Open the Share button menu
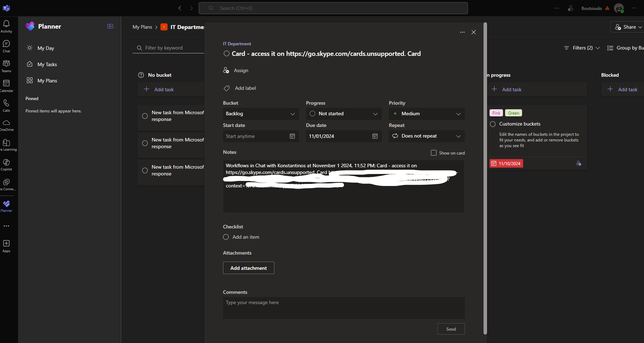644x343 pixels. pyautogui.click(x=627, y=27)
